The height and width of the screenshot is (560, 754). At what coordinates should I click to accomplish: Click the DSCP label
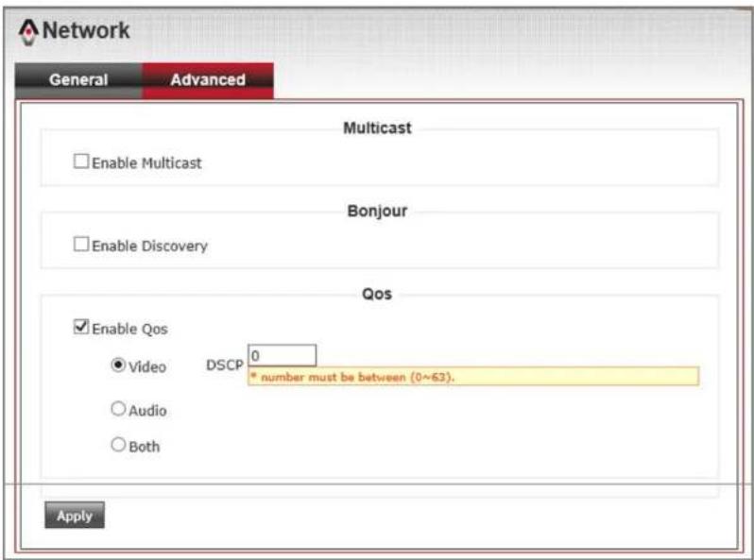point(225,365)
